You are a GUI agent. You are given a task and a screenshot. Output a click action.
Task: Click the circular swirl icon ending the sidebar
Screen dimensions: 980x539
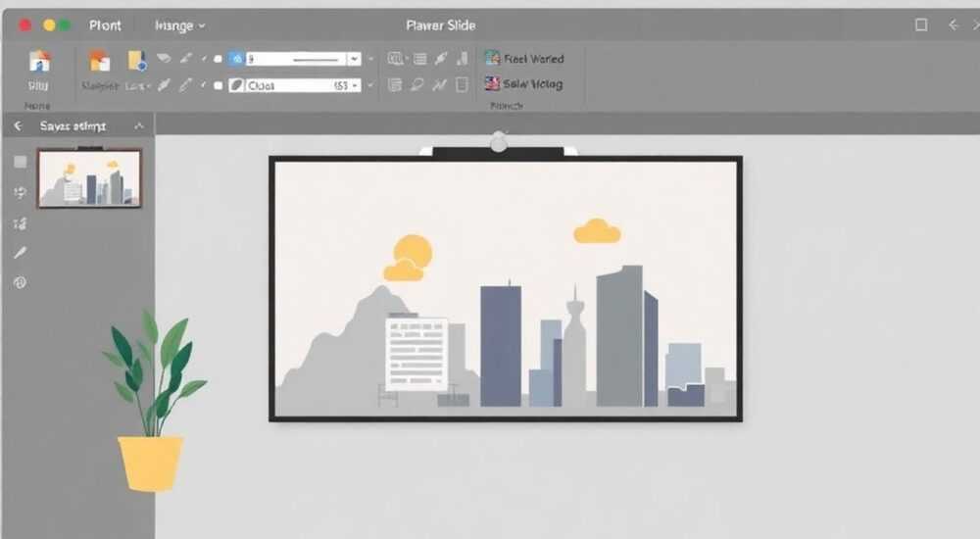(x=20, y=282)
